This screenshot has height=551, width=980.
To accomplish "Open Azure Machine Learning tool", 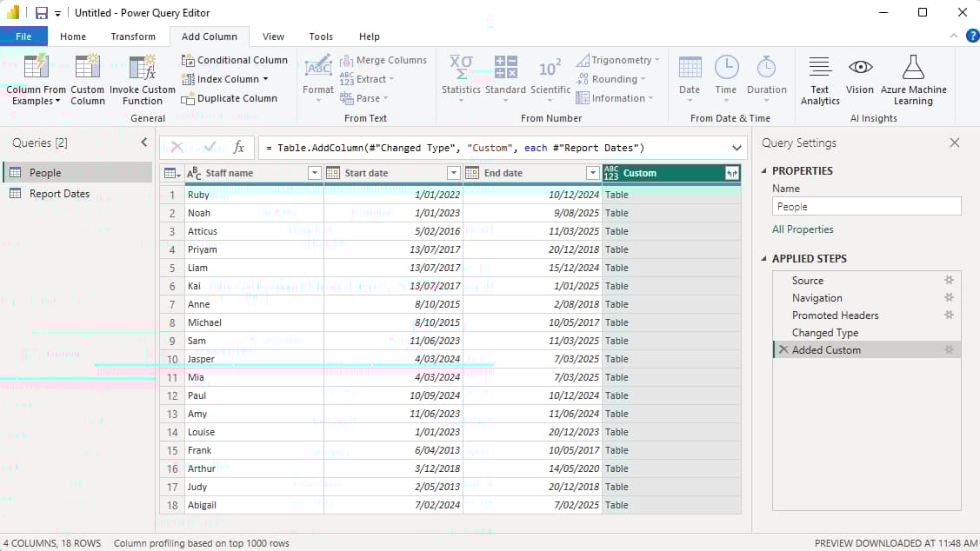I will [912, 69].
